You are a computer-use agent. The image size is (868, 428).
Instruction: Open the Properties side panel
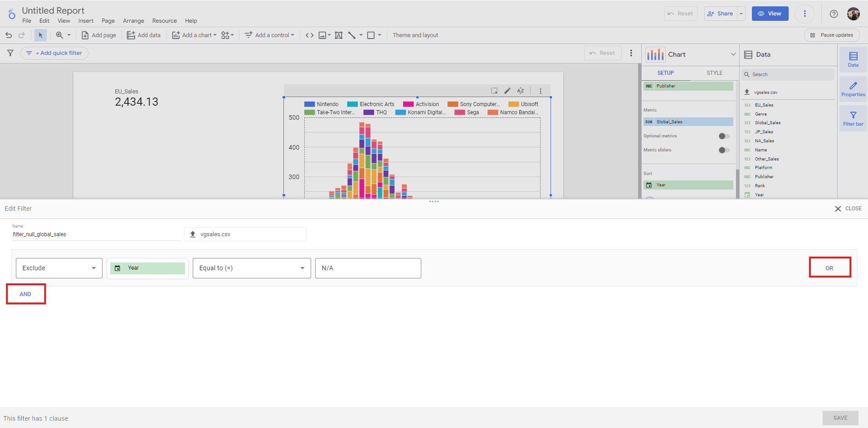tap(853, 89)
